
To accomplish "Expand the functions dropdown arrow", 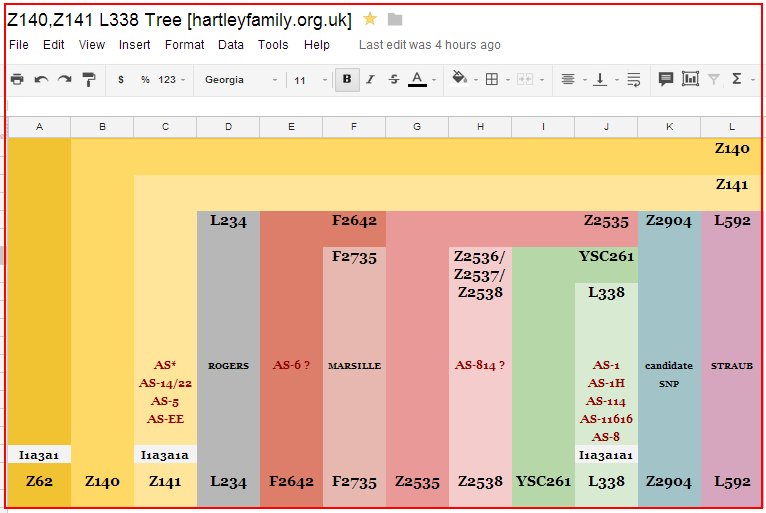I will [753, 80].
